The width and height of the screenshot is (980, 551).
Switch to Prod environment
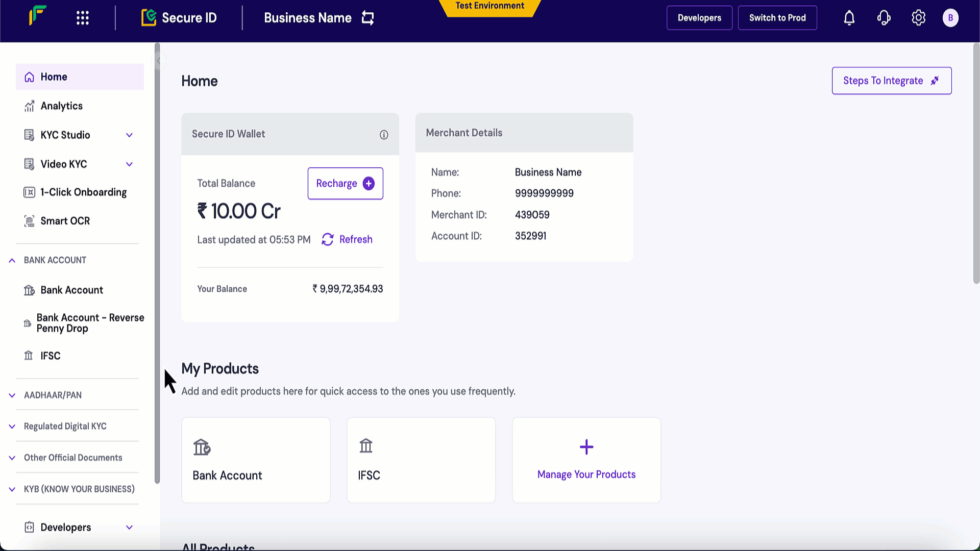coord(777,17)
